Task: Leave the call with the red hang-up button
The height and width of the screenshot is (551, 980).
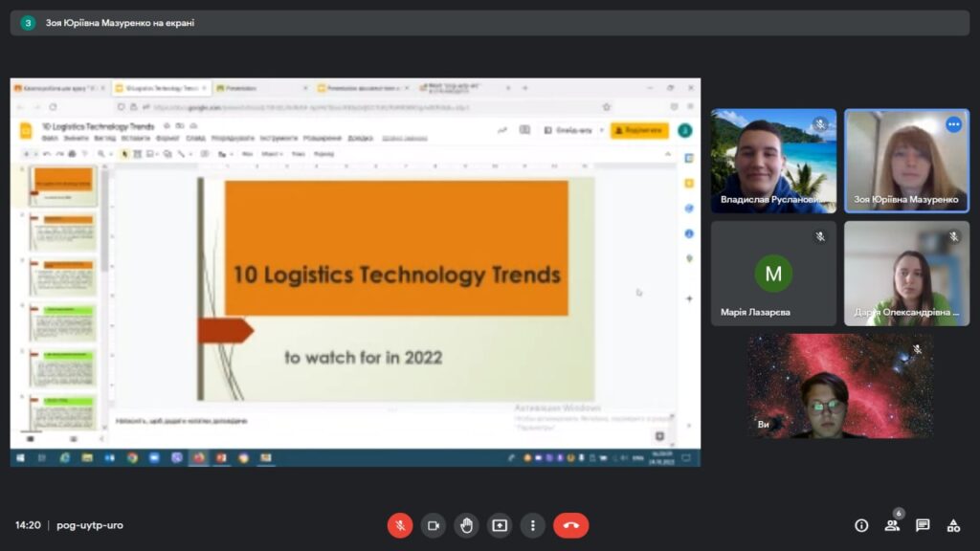Action: coord(571,525)
